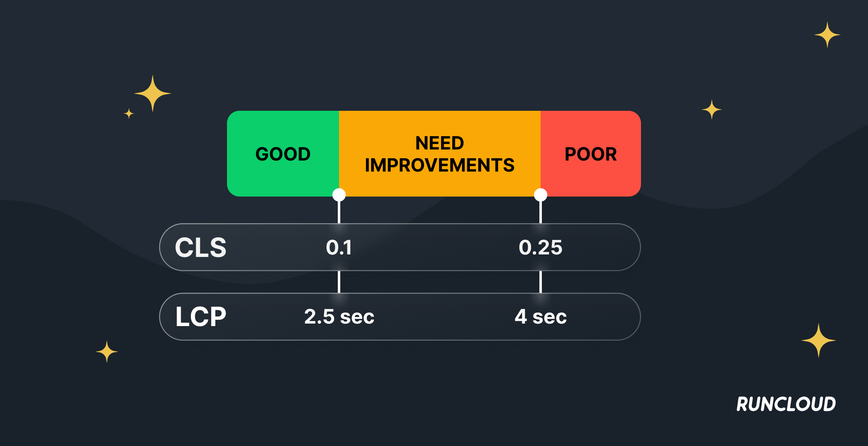The image size is (868, 446).
Task: Click the large star left of the GOOD block
Action: [152, 94]
